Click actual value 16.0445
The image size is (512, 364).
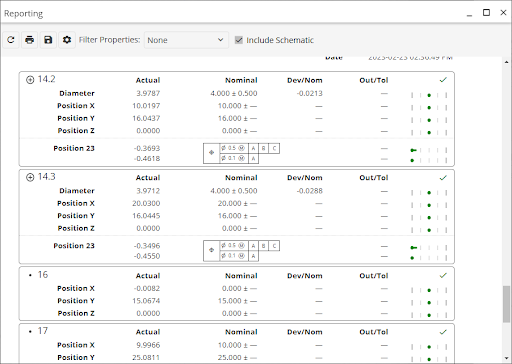146,216
